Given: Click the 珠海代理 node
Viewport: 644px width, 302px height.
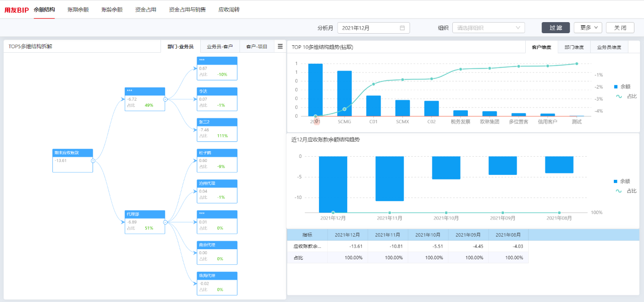Looking at the screenshot, I should point(217,283).
